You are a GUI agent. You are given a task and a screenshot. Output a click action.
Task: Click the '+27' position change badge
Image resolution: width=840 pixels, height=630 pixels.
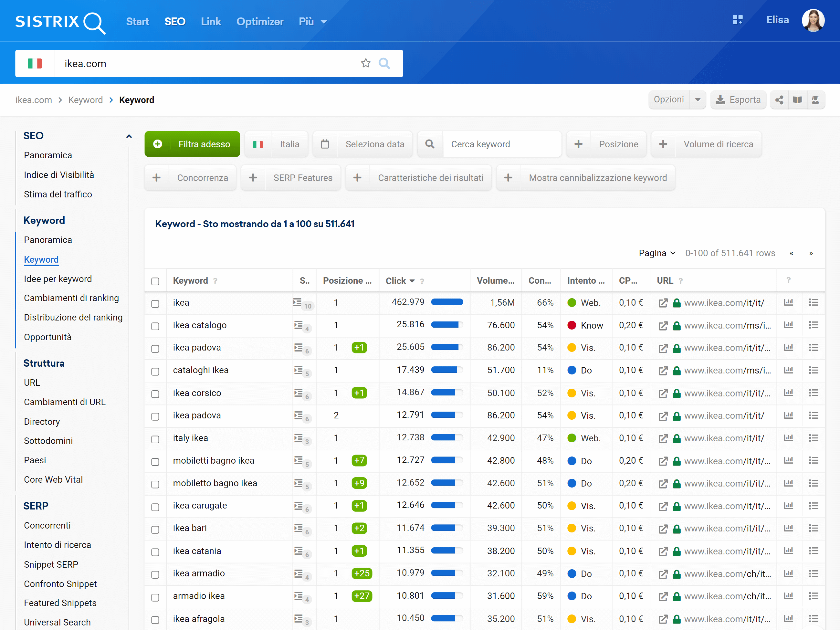(x=362, y=596)
